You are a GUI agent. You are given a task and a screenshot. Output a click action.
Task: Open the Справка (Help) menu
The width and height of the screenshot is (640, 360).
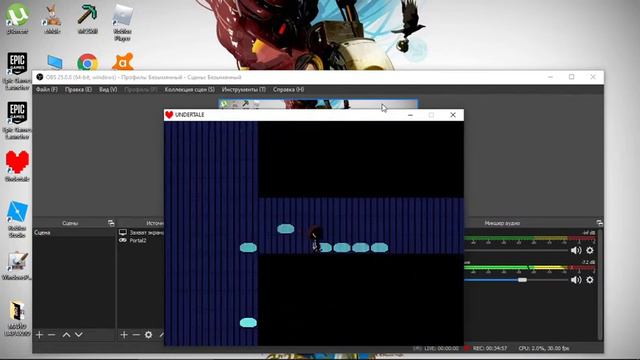click(288, 89)
